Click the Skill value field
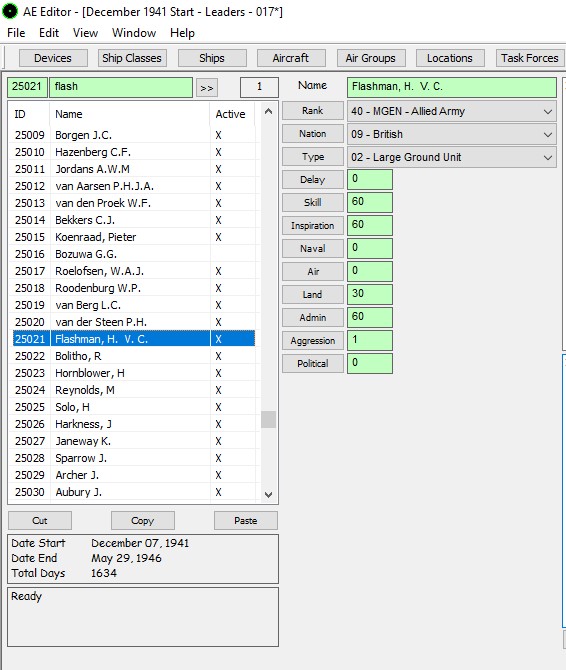Viewport: 566px width, 670px height. [370, 202]
